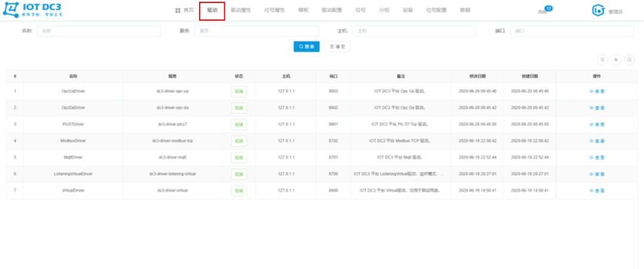View the OpcDaDriver row via 查看
Screen dimensions: 644x269
pos(597,107)
